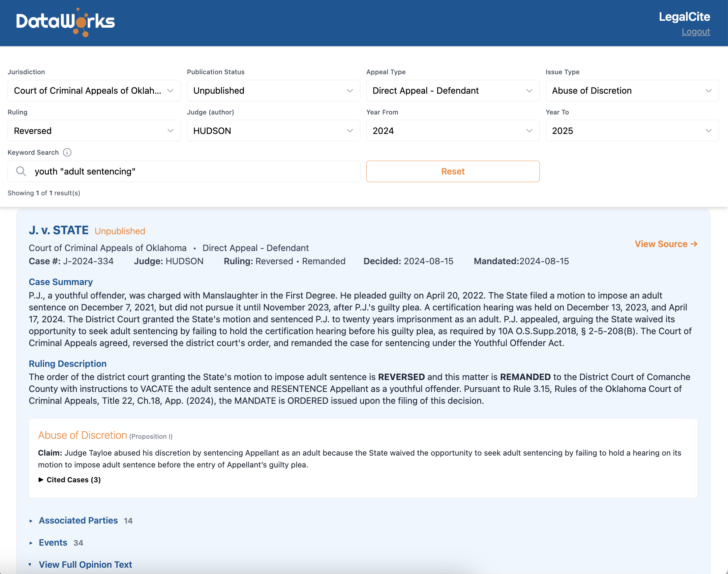
Task: Click the DataWorks logo
Action: (65, 21)
